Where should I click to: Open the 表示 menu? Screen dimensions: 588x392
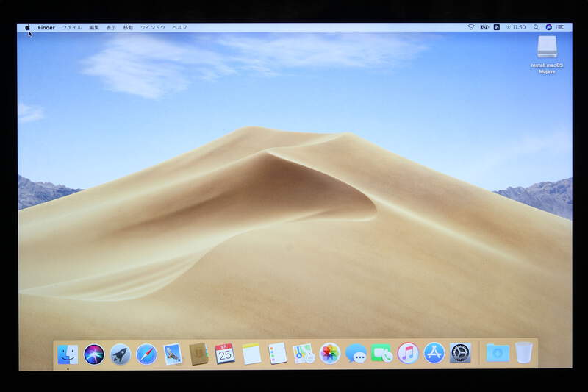pyautogui.click(x=111, y=27)
